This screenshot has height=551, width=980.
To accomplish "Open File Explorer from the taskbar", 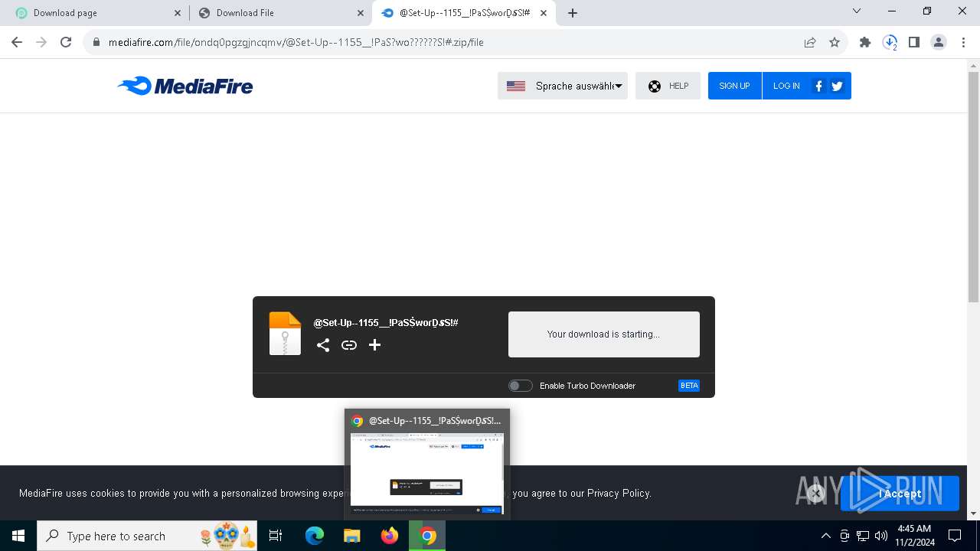I will pyautogui.click(x=352, y=536).
